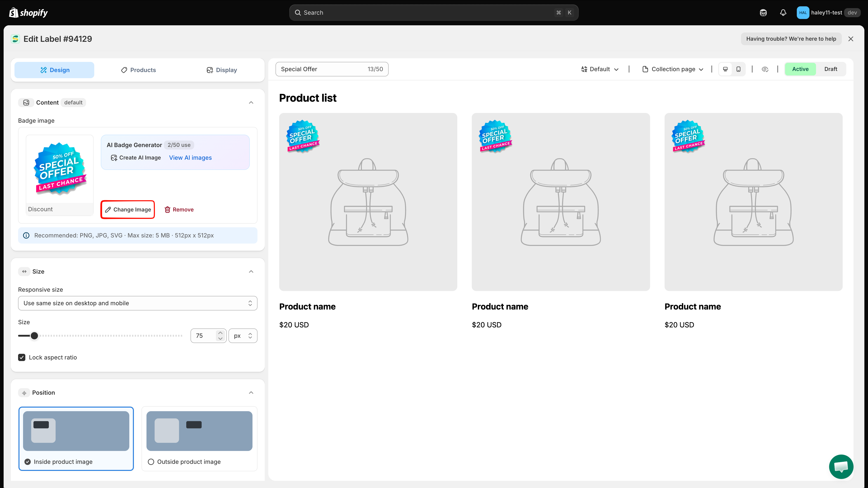Click the first product preview image

tap(368, 202)
